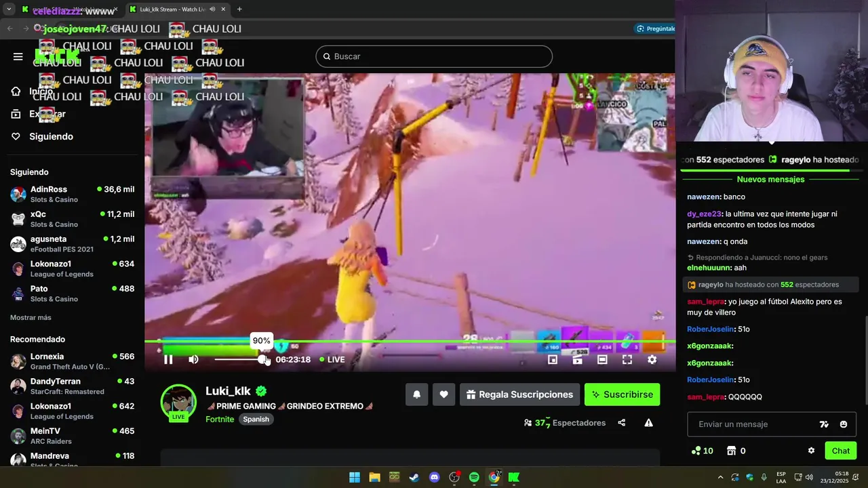Mute the stream using the speaker icon
868x488 pixels.
(x=193, y=360)
